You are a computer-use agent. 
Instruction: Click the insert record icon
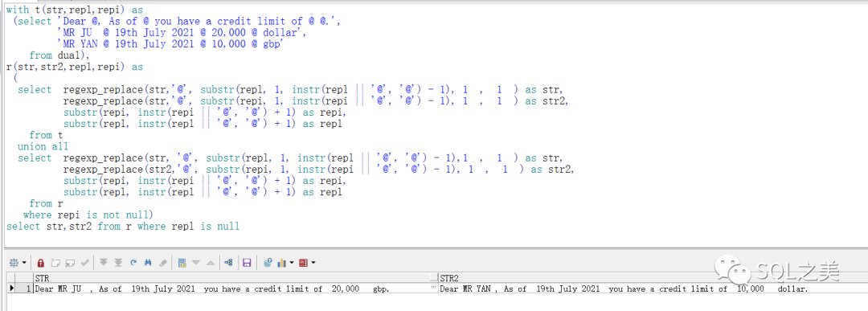point(55,262)
